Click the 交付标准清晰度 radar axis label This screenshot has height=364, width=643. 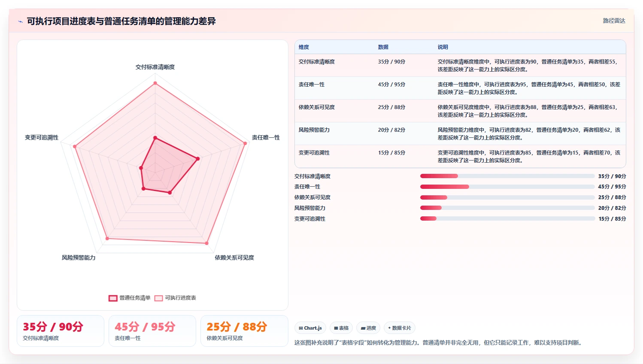point(155,67)
